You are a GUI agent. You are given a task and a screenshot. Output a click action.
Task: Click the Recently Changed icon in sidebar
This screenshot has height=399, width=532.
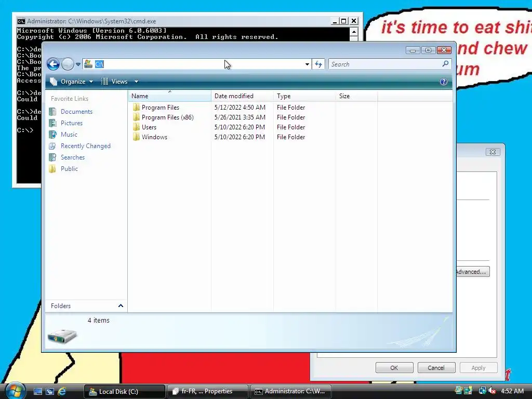point(52,146)
